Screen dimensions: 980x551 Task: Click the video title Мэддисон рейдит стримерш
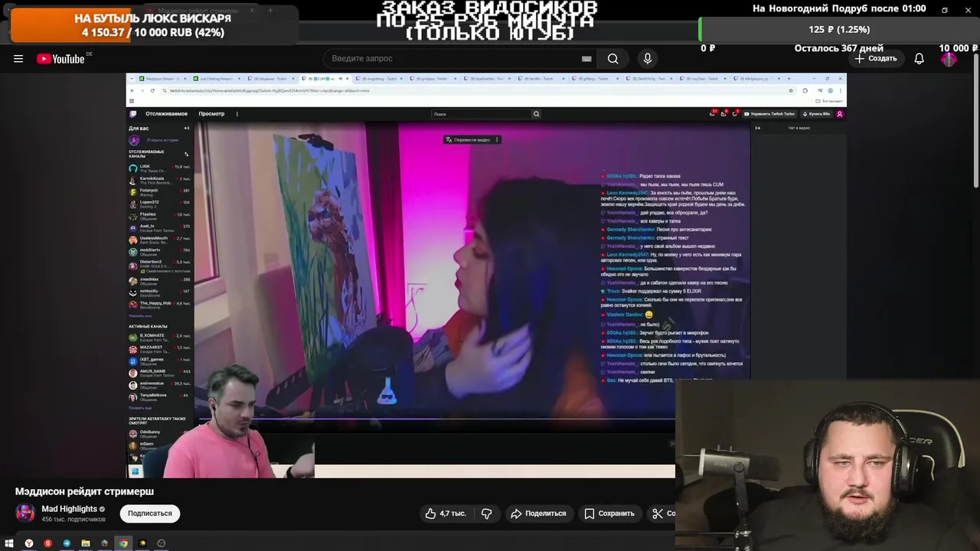tap(84, 491)
